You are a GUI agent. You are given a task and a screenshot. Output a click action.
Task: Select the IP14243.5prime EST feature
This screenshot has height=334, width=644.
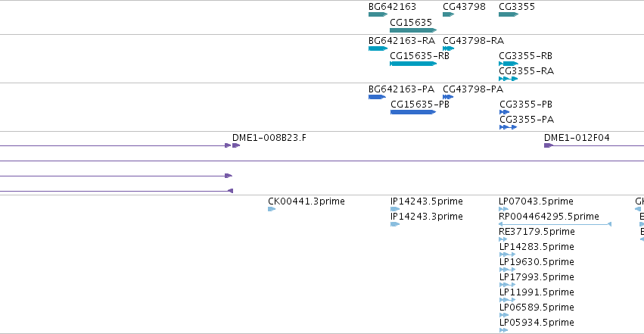point(395,209)
